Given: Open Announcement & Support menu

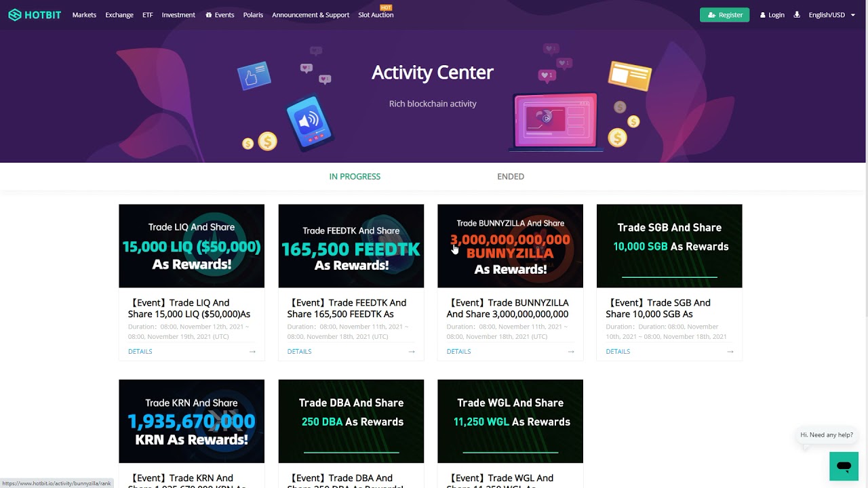Looking at the screenshot, I should pos(311,15).
